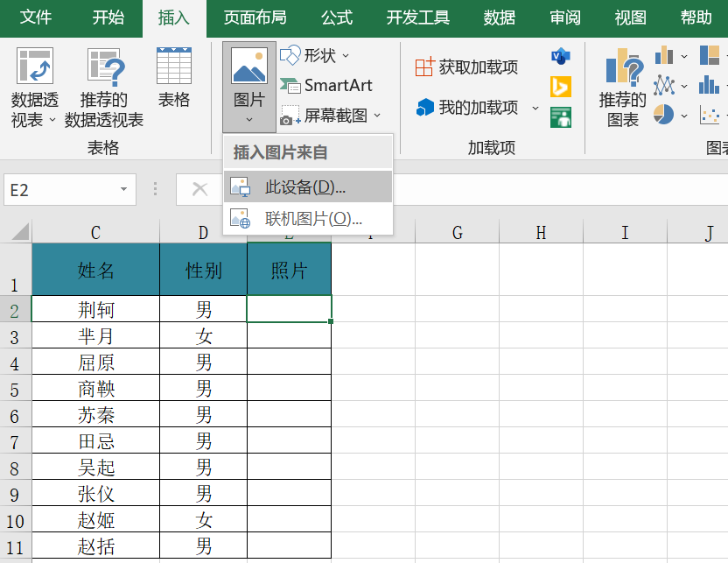The width and height of the screenshot is (728, 563).
Task: Expand the line chart dropdown arrow
Action: pos(684,86)
